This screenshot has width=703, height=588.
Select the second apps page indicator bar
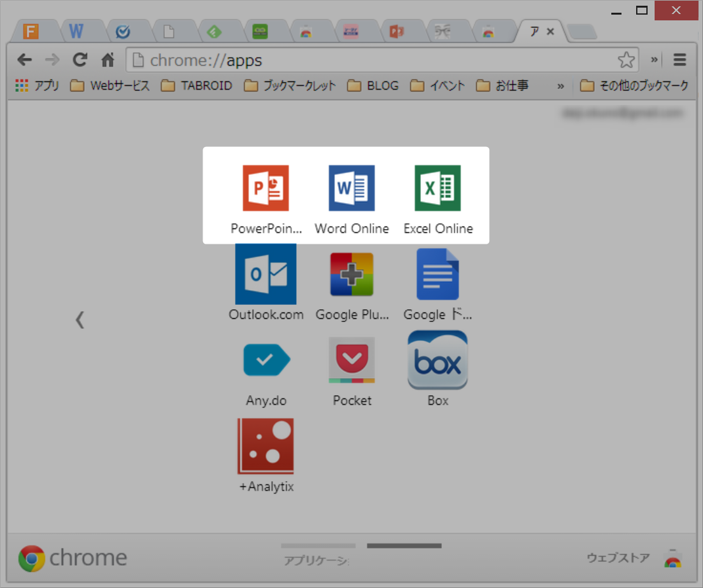click(404, 546)
